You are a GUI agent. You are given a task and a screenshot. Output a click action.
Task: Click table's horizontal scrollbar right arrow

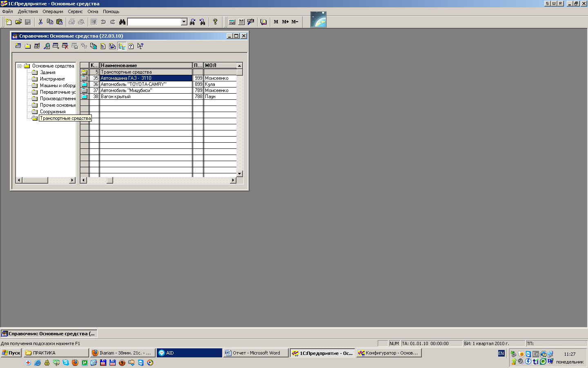tap(233, 180)
